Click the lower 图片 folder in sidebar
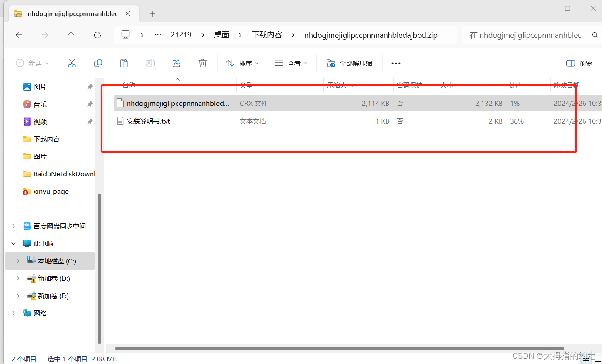This screenshot has height=364, width=602. [40, 157]
